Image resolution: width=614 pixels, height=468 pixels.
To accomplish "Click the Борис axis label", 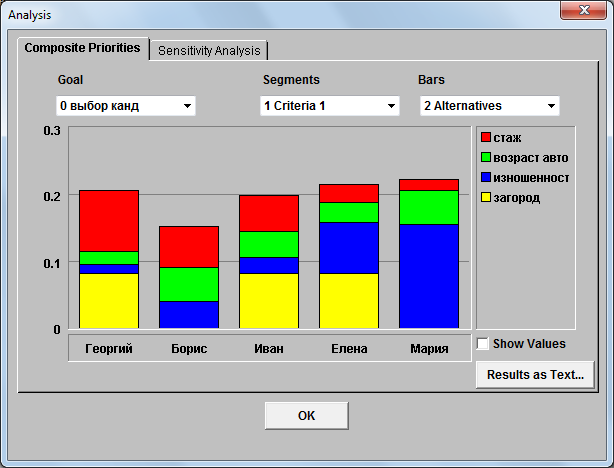I will click(x=189, y=349).
